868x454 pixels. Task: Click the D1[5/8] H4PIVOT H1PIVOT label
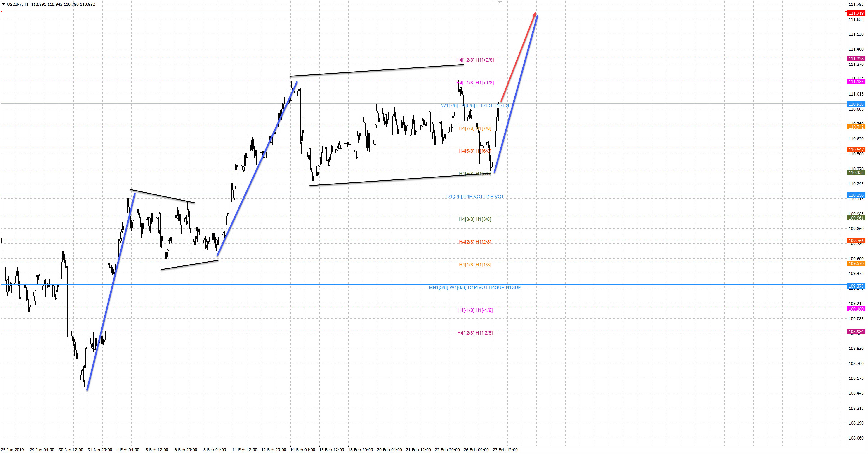click(x=475, y=196)
